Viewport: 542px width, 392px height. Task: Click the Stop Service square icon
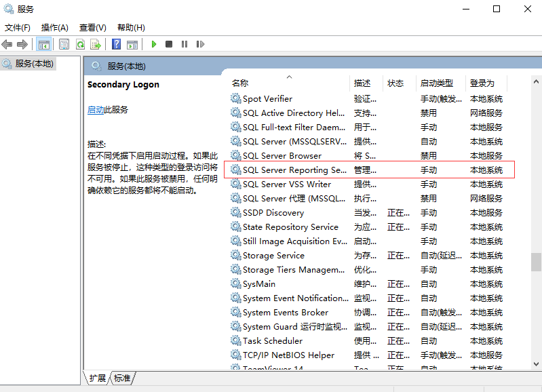pyautogui.click(x=169, y=44)
